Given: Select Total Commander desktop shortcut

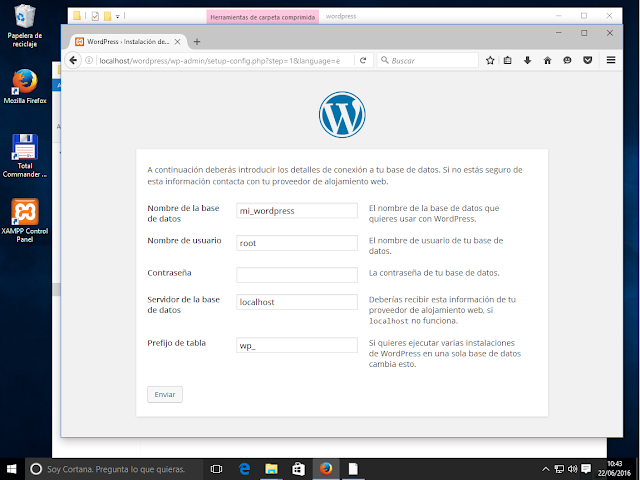Looking at the screenshot, I should point(25,156).
